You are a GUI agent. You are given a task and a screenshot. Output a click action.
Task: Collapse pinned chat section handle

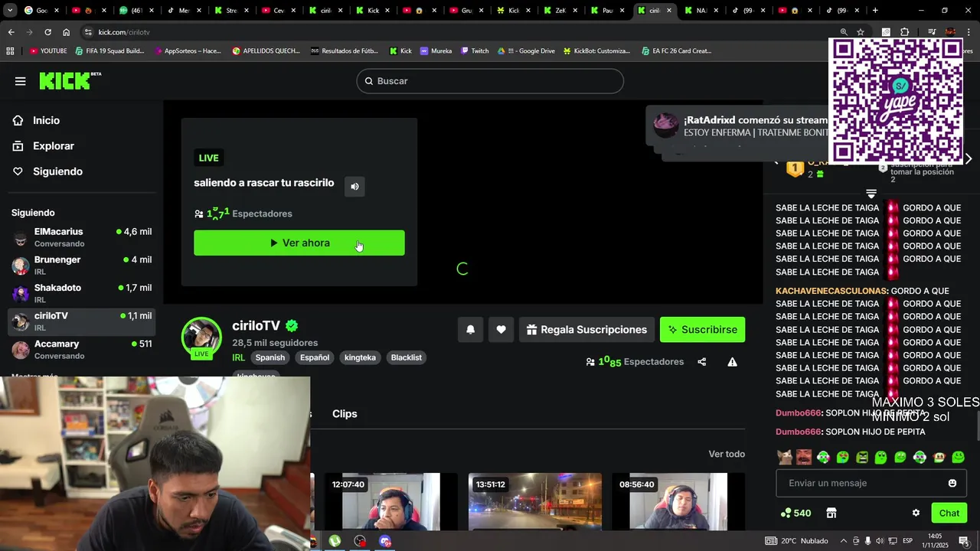[871, 194]
